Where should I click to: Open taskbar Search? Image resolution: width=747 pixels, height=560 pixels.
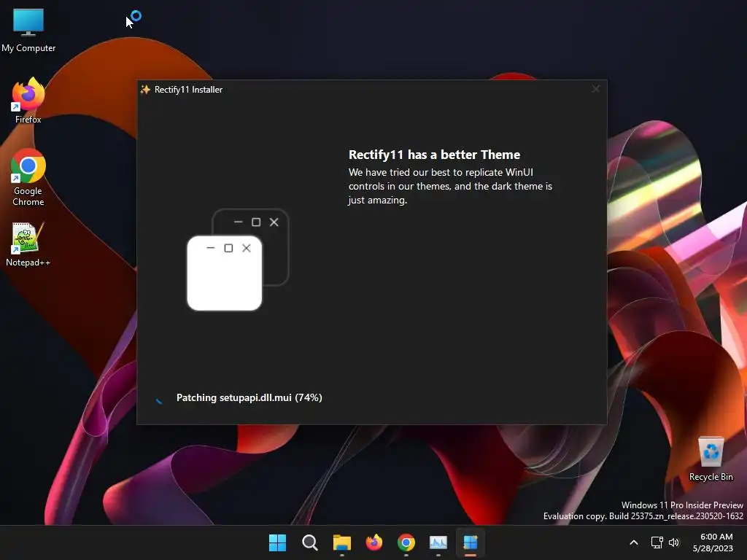(x=309, y=542)
